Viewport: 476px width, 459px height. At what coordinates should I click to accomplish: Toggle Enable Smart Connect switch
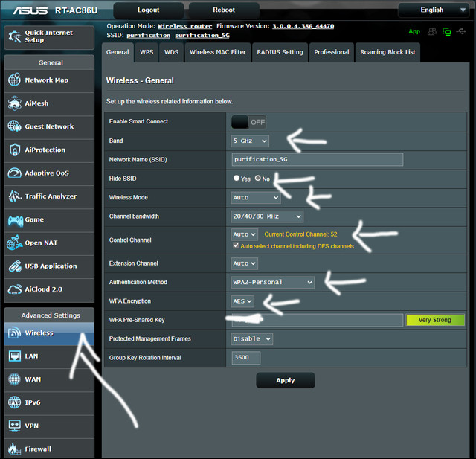248,122
